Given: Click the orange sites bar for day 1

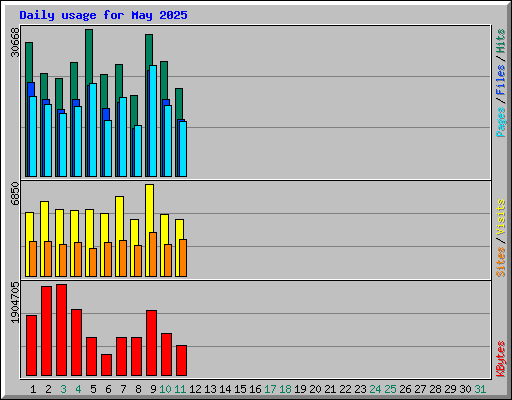Looking at the screenshot, I should tap(33, 259).
